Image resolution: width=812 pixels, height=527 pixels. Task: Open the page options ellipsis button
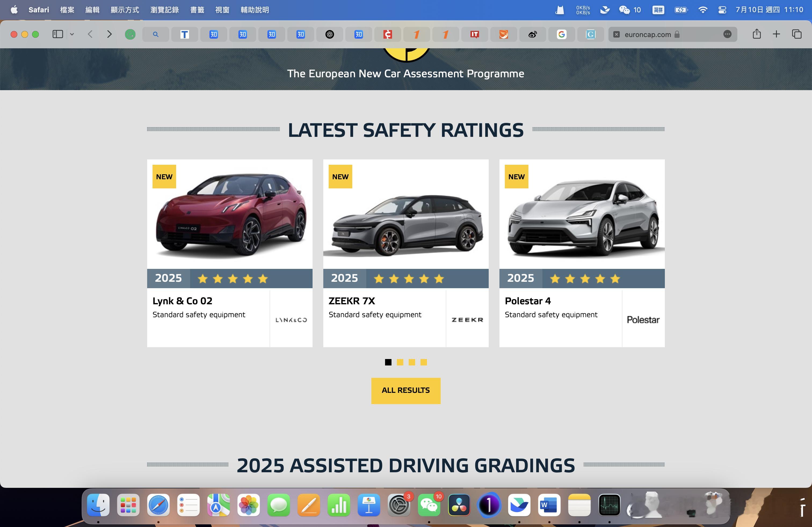(x=727, y=34)
